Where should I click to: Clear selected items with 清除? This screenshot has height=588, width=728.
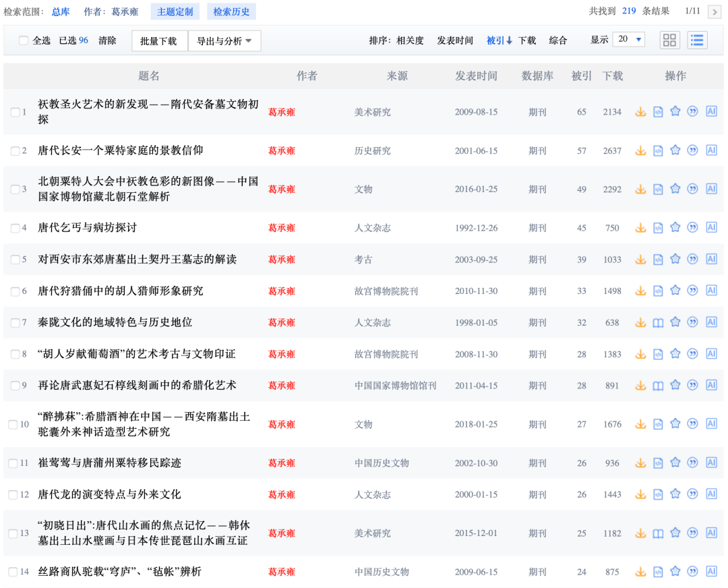point(107,40)
